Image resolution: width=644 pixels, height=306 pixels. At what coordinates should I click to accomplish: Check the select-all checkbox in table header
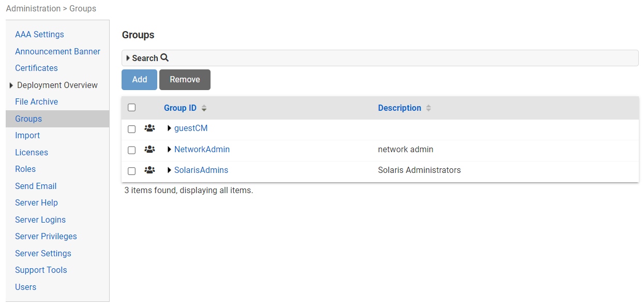click(131, 108)
